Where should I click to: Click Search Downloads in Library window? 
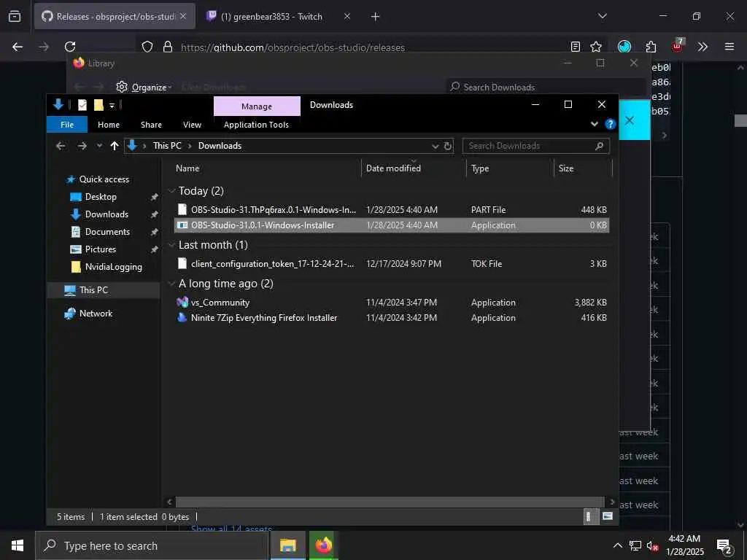point(546,87)
